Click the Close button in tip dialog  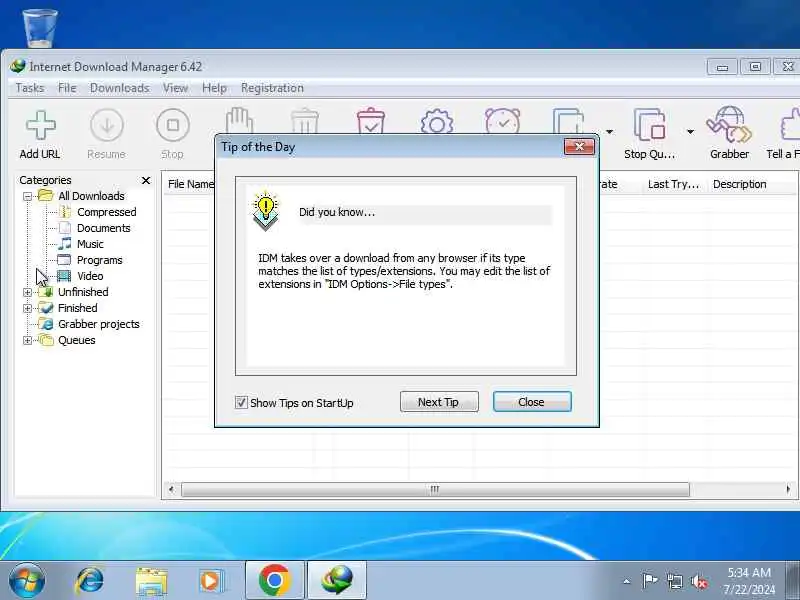coord(532,402)
